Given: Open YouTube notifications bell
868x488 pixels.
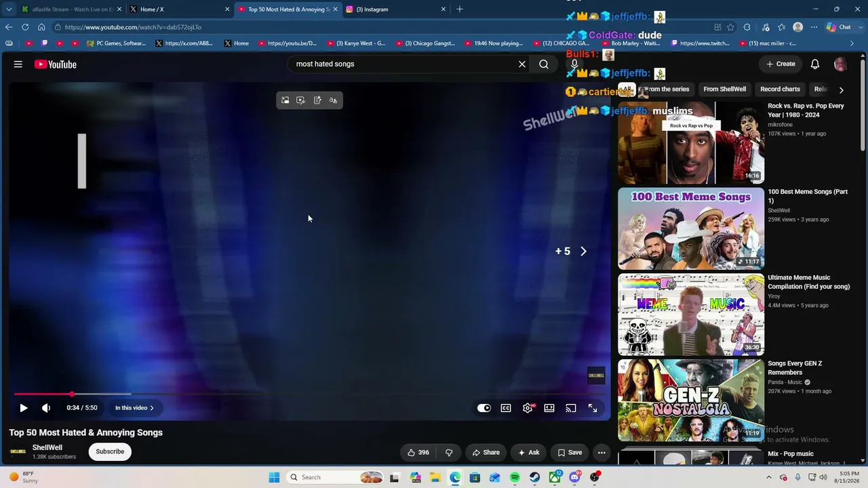Looking at the screenshot, I should (815, 64).
